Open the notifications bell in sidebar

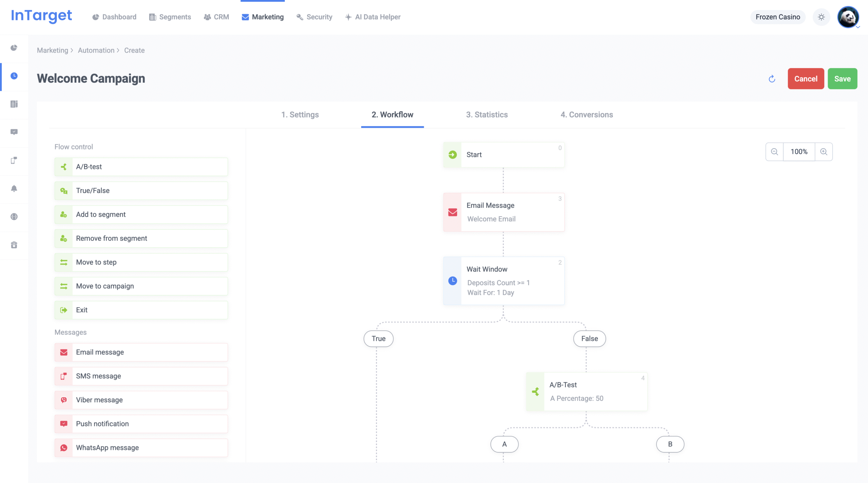14,189
